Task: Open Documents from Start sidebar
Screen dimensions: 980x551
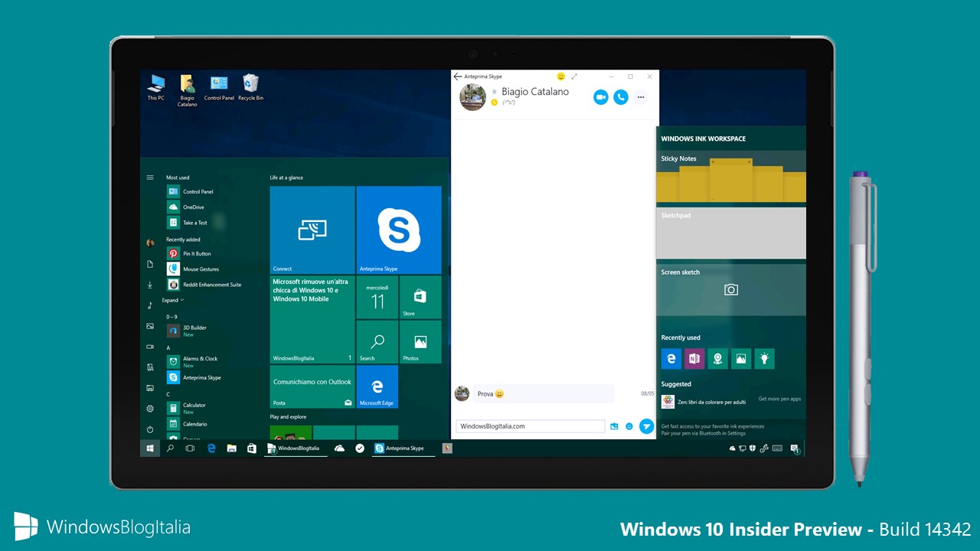Action: click(150, 264)
